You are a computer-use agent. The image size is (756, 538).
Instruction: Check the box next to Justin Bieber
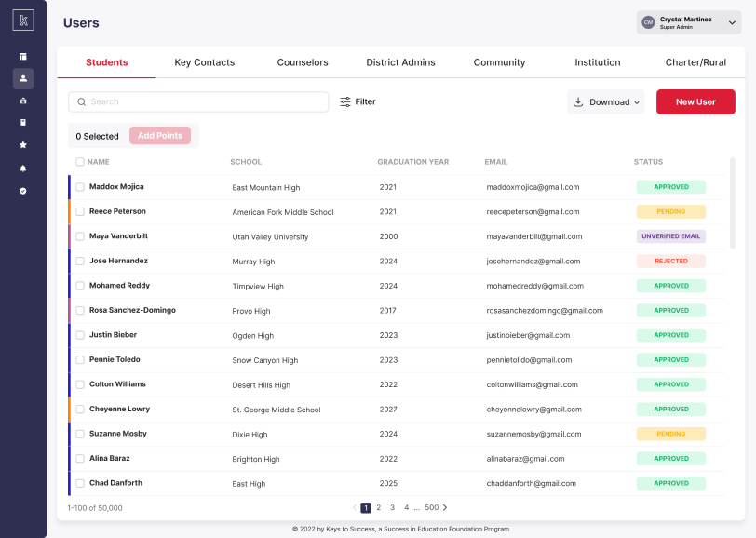(x=80, y=335)
